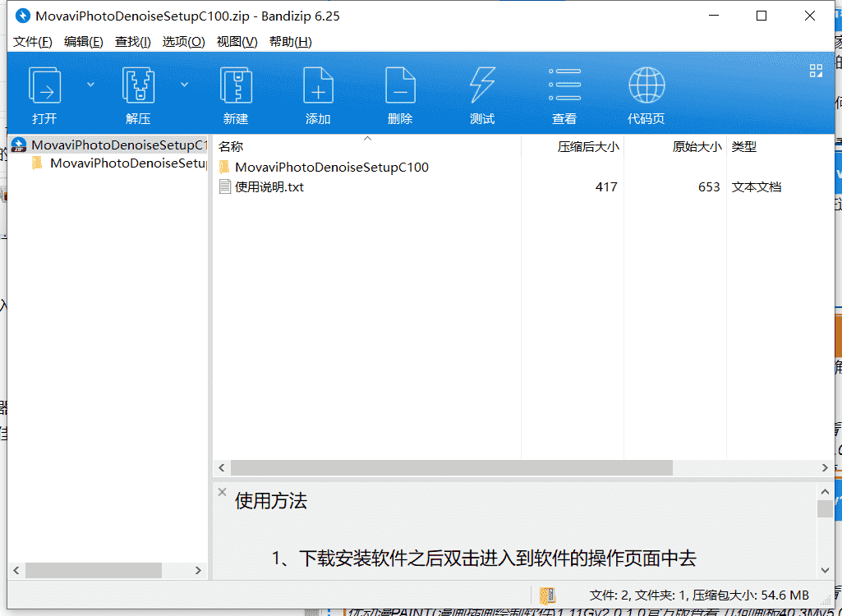The height and width of the screenshot is (616, 842).
Task: Click the file list scroll left arrow
Action: [x=222, y=468]
